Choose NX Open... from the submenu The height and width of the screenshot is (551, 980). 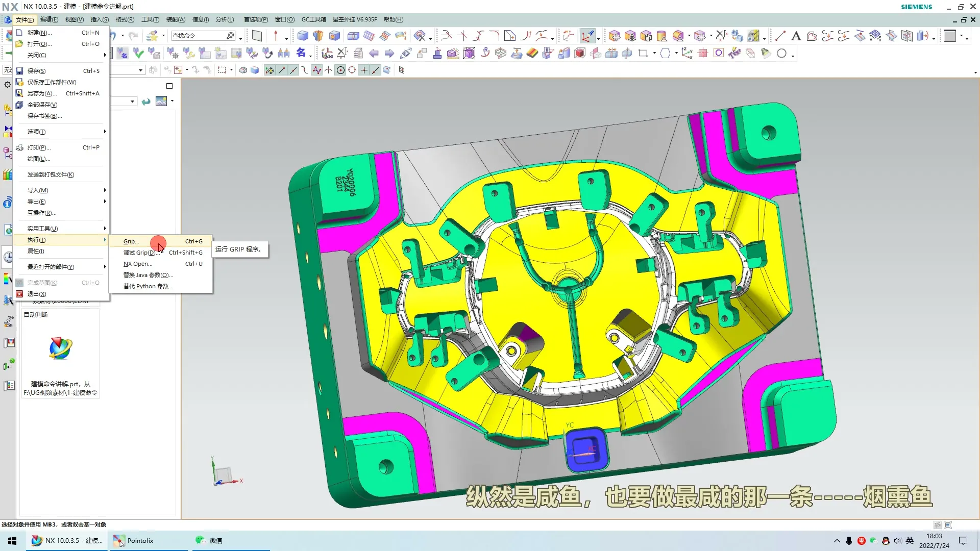pos(138,264)
